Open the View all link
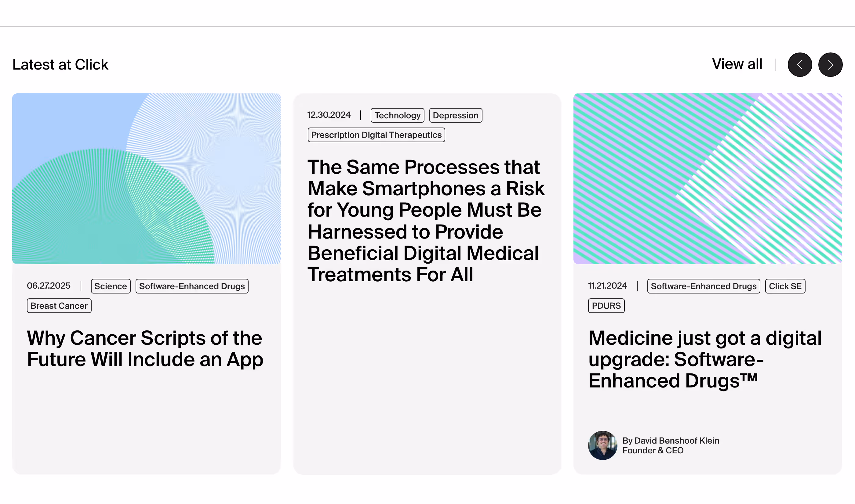 tap(737, 64)
